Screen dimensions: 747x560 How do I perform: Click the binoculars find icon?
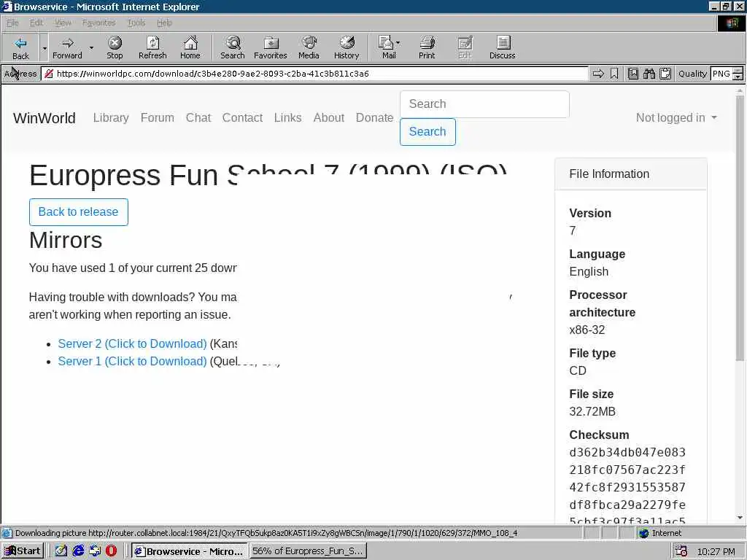pyautogui.click(x=649, y=74)
